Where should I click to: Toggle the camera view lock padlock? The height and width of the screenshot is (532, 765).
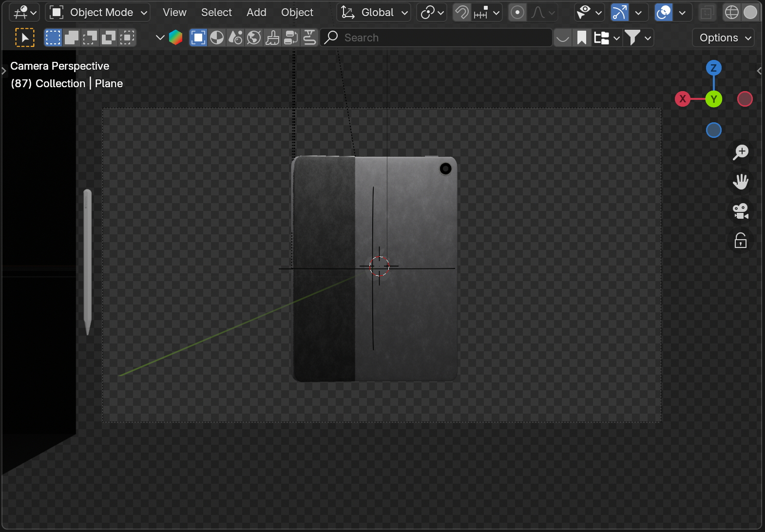tap(741, 241)
